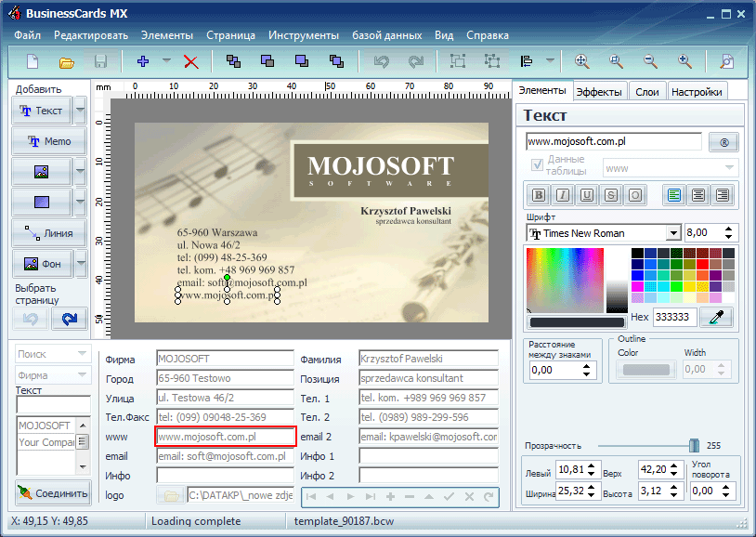Toggle underline formatting
This screenshot has height=537, width=756.
[587, 195]
